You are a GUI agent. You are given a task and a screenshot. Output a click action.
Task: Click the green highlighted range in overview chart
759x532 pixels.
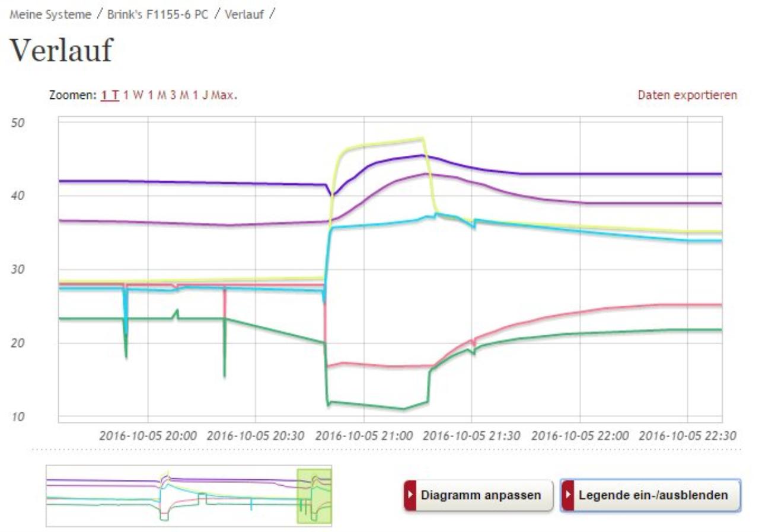pos(314,496)
